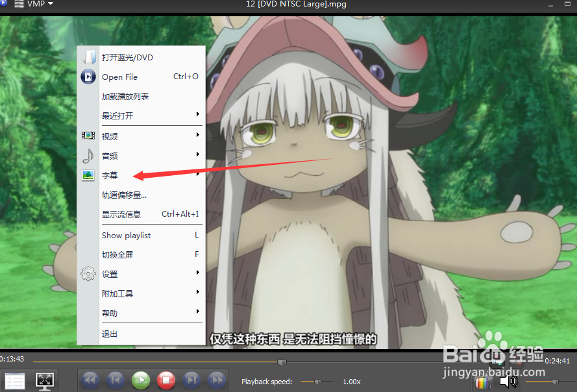Viewport: 577px width, 392px height.
Task: Click the next track button
Action: (x=191, y=380)
